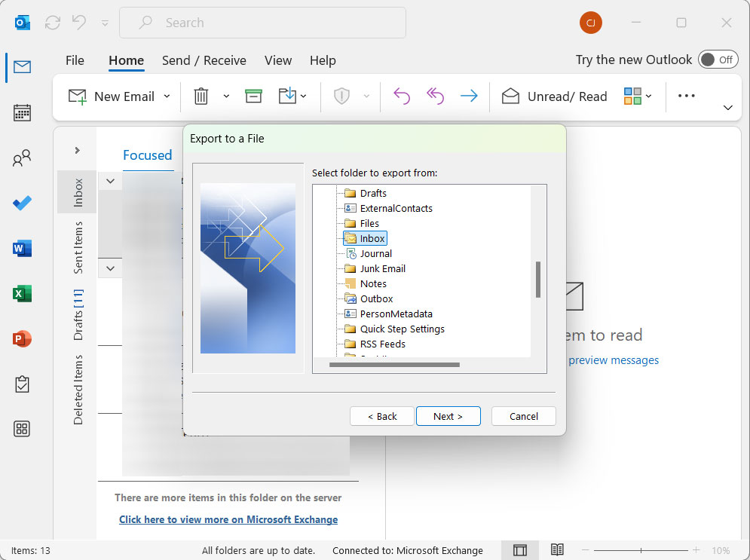Image resolution: width=750 pixels, height=560 pixels.
Task: Launch Word from the app sidebar
Action: click(23, 248)
